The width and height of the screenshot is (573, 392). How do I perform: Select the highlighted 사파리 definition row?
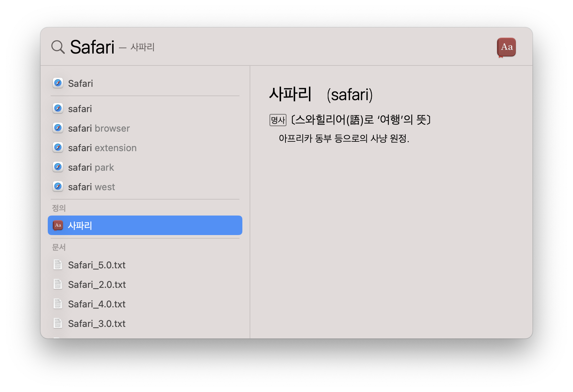[145, 225]
